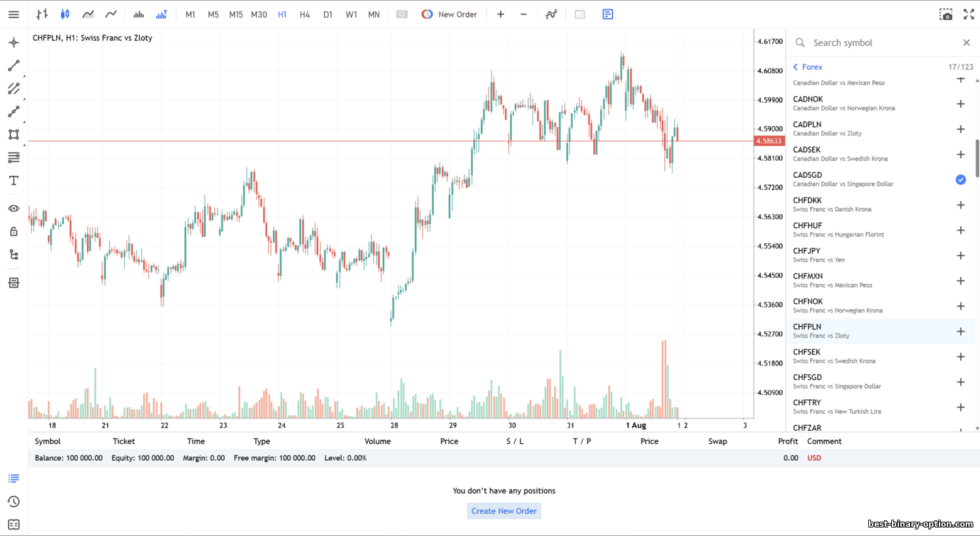Go back from Forex symbol group

coord(796,67)
